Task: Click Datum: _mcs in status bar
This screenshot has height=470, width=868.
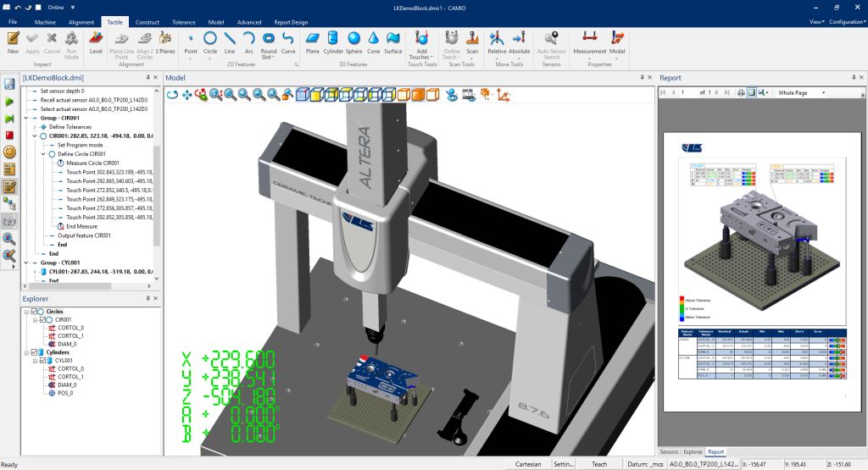Action: [x=645, y=464]
